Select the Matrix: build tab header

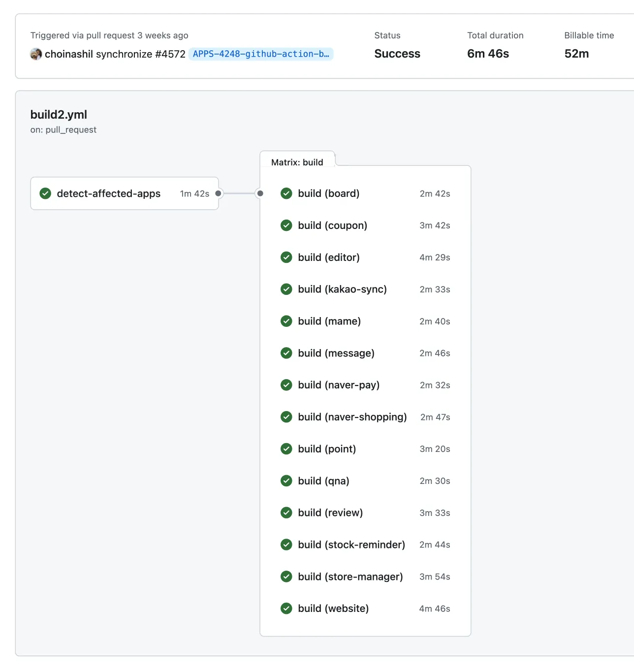(297, 162)
